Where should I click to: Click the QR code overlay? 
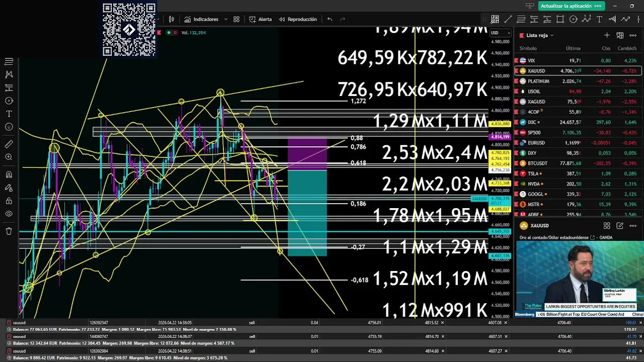(x=129, y=30)
